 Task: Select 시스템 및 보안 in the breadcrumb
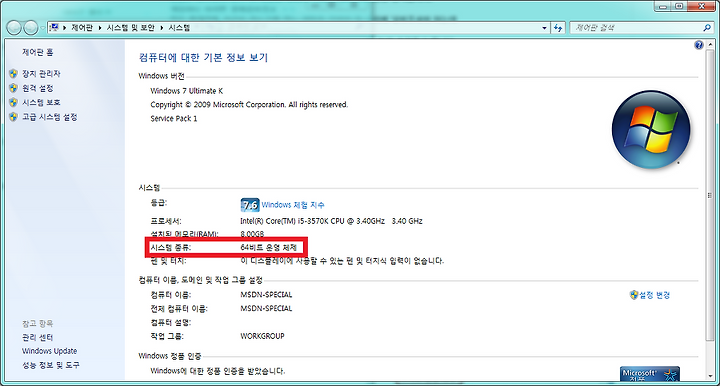(x=130, y=28)
